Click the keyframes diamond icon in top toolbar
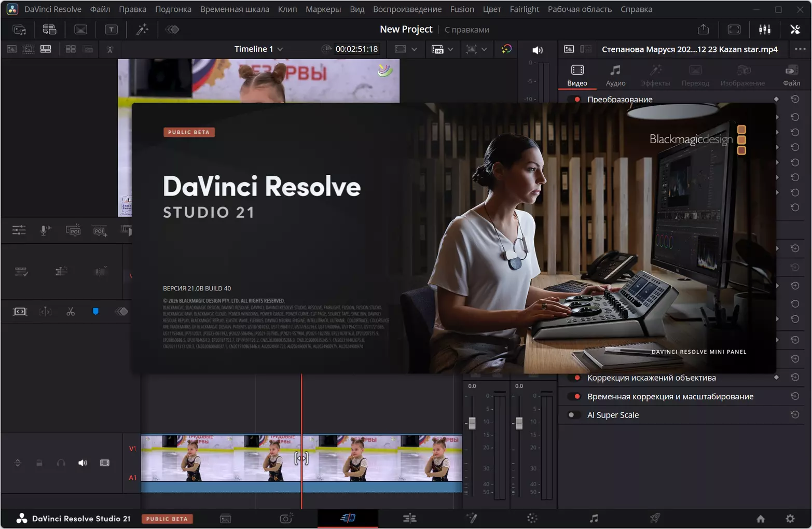The height and width of the screenshot is (529, 812). [x=172, y=30]
